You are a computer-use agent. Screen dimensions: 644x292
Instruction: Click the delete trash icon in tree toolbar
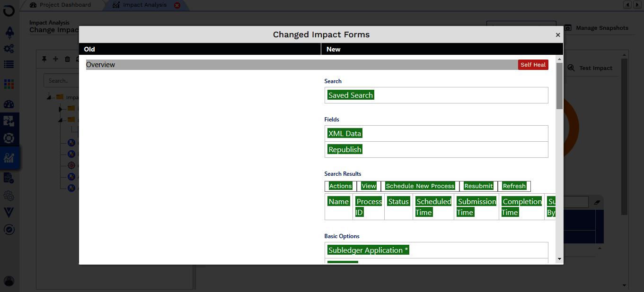[x=67, y=59]
